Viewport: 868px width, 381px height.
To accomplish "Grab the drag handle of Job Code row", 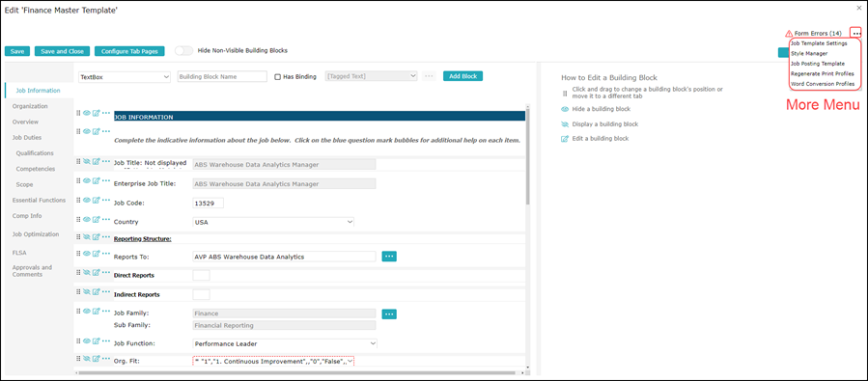I will (x=78, y=200).
